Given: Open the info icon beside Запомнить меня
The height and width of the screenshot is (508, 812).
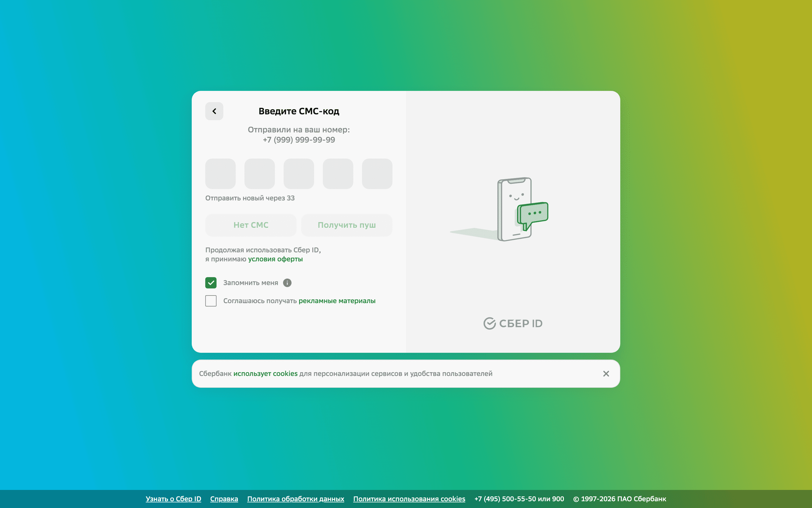Looking at the screenshot, I should coord(287,283).
